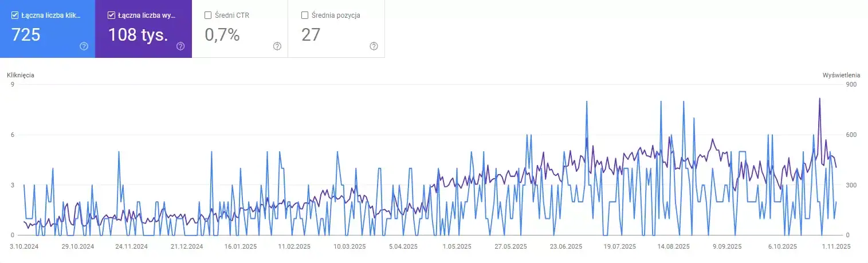Enable the Średnia pozycja checkbox
This screenshot has width=868, height=263.
[x=304, y=15]
